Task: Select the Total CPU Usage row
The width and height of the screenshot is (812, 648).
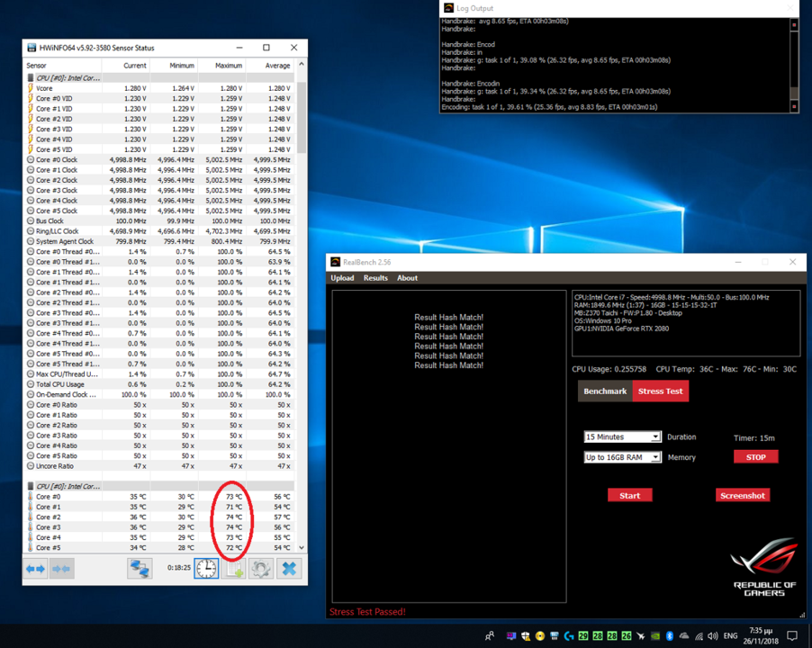Action: coord(159,384)
